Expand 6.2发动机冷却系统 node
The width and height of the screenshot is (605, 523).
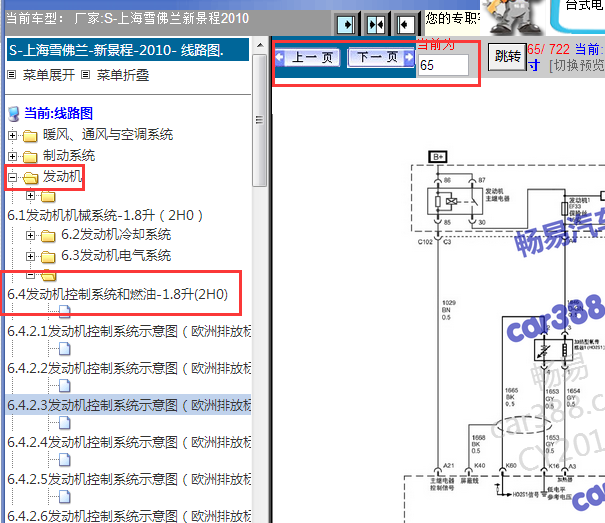tap(30, 235)
